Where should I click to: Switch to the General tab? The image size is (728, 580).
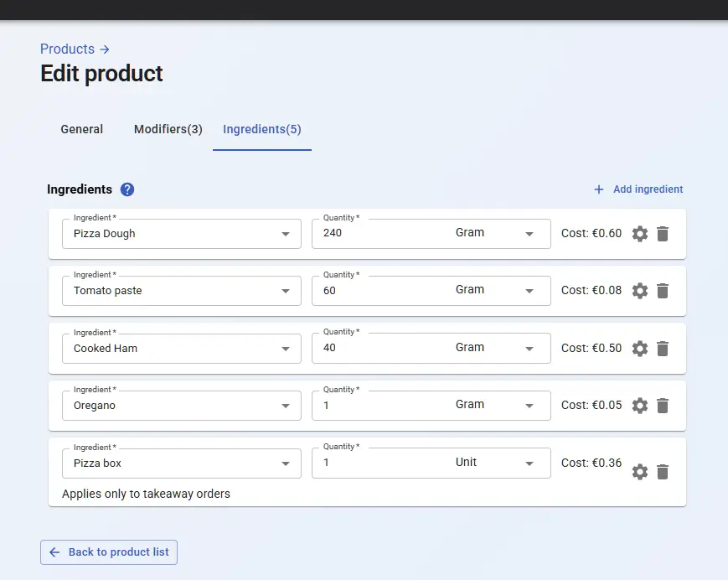click(x=82, y=129)
